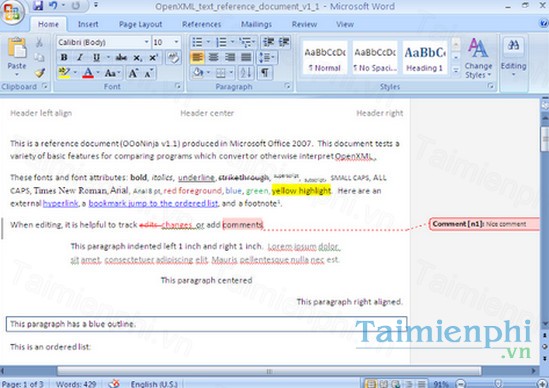Apply strikethrough formatting
Screen dimensions: 549x388
pyautogui.click(x=121, y=57)
